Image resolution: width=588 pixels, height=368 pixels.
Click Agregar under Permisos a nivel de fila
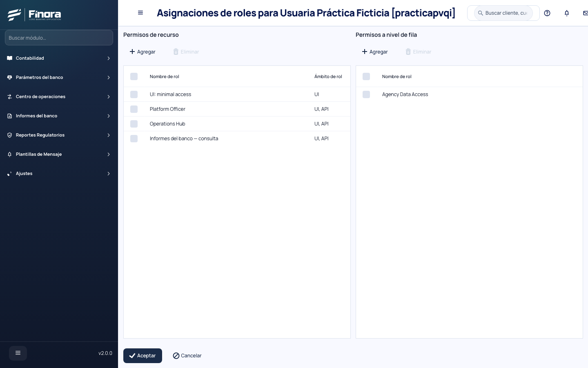point(375,52)
